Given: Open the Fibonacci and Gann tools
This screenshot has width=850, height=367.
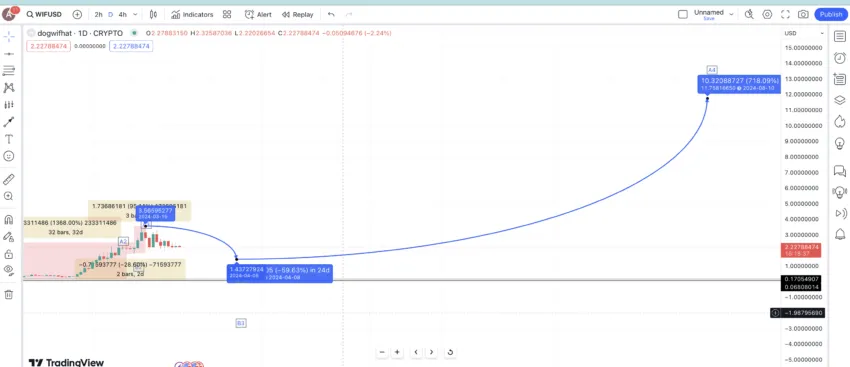Looking at the screenshot, I should coord(9,70).
